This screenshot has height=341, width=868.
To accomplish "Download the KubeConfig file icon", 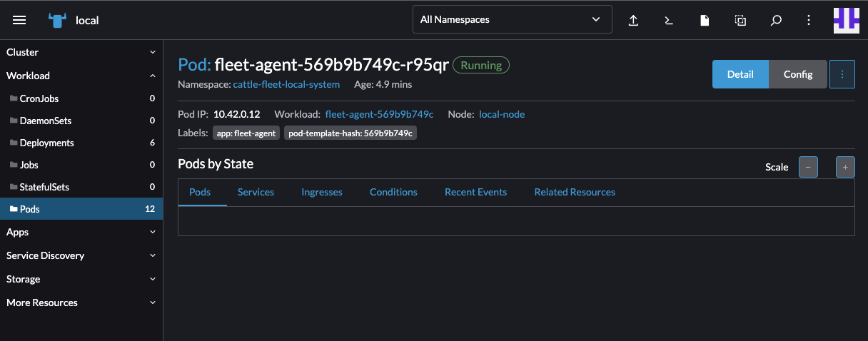I will pyautogui.click(x=705, y=20).
